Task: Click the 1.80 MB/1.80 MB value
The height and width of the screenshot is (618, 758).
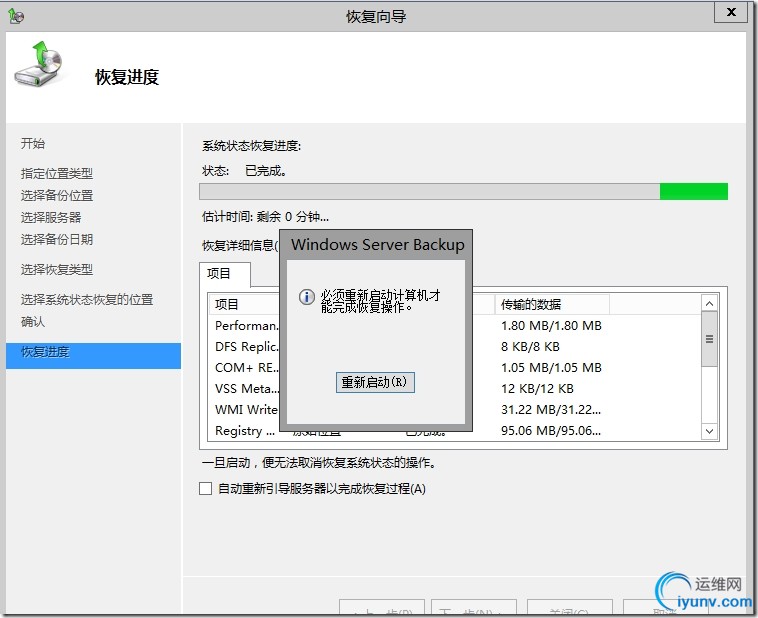Action: [x=551, y=325]
